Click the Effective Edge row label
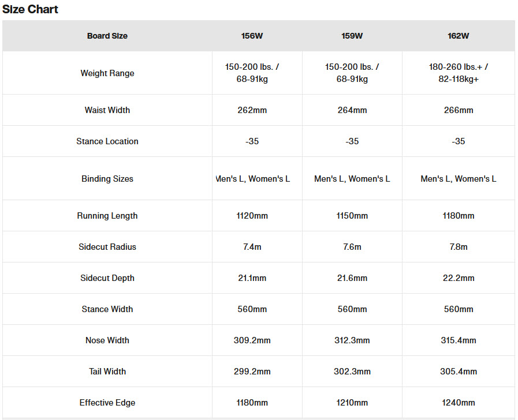 [x=107, y=403]
